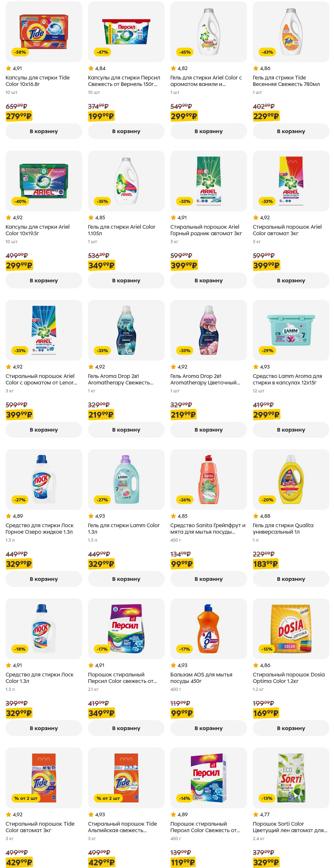The height and width of the screenshot is (868, 334).
Task: Open Лоск Горное Озеро product image
Action: click(x=44, y=479)
